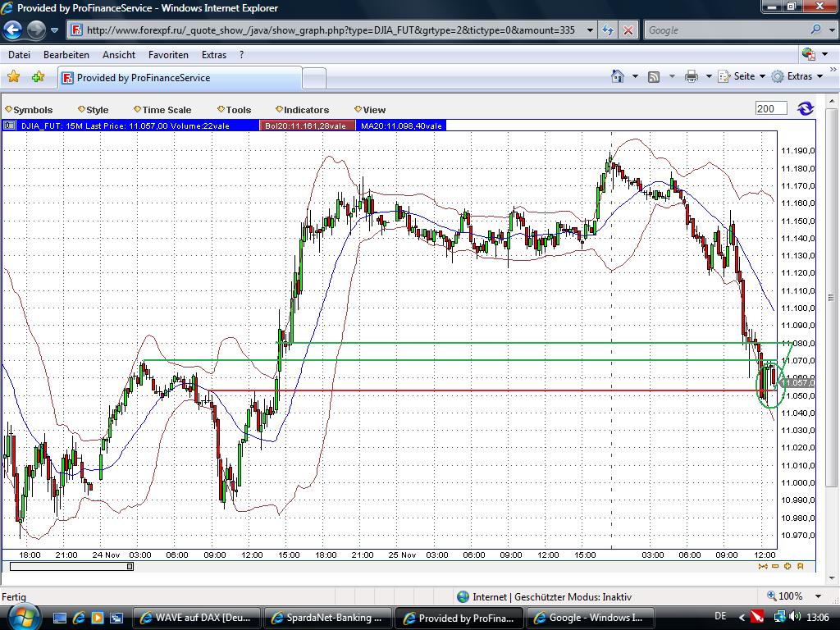
Task: Click the blue refresh arrows next to 200
Action: click(x=806, y=107)
